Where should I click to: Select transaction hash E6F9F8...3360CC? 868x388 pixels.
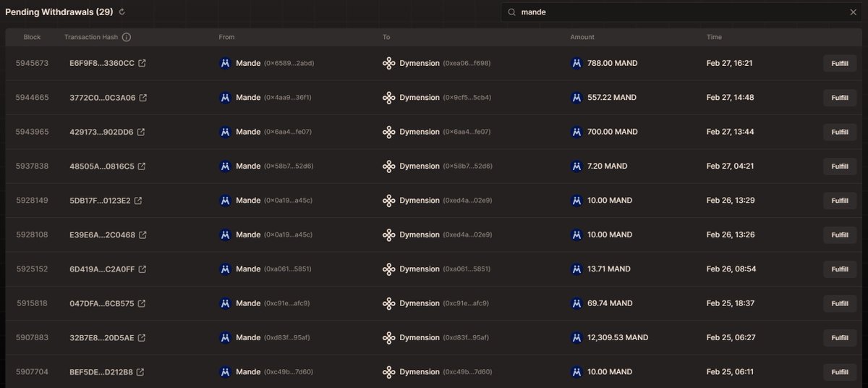coord(102,64)
